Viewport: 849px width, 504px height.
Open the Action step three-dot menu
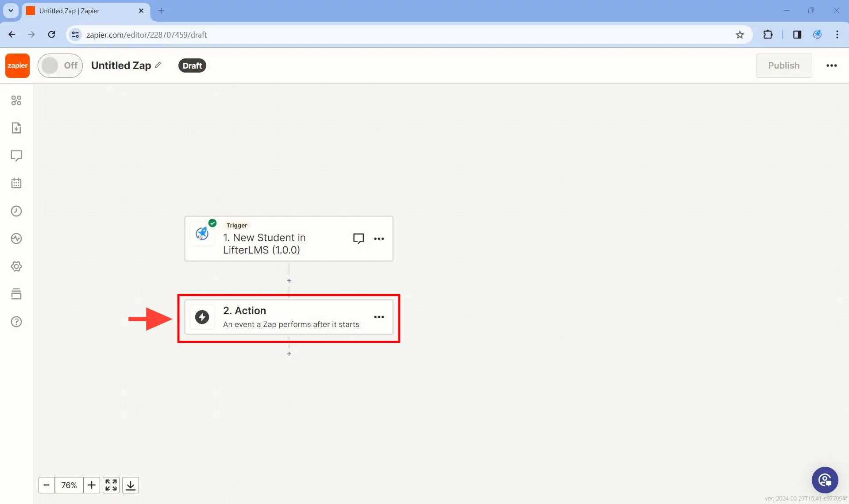379,317
